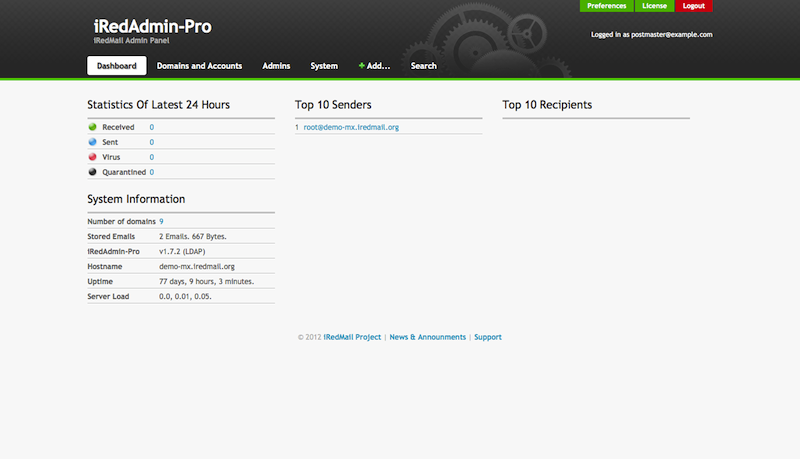Open the Received count link
The width and height of the screenshot is (800, 459).
152,127
